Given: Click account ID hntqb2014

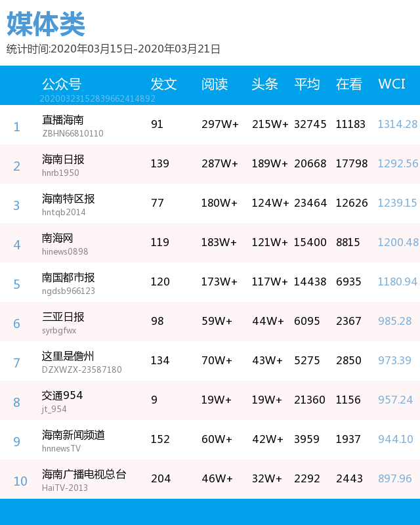Looking at the screenshot, I should [x=64, y=212].
